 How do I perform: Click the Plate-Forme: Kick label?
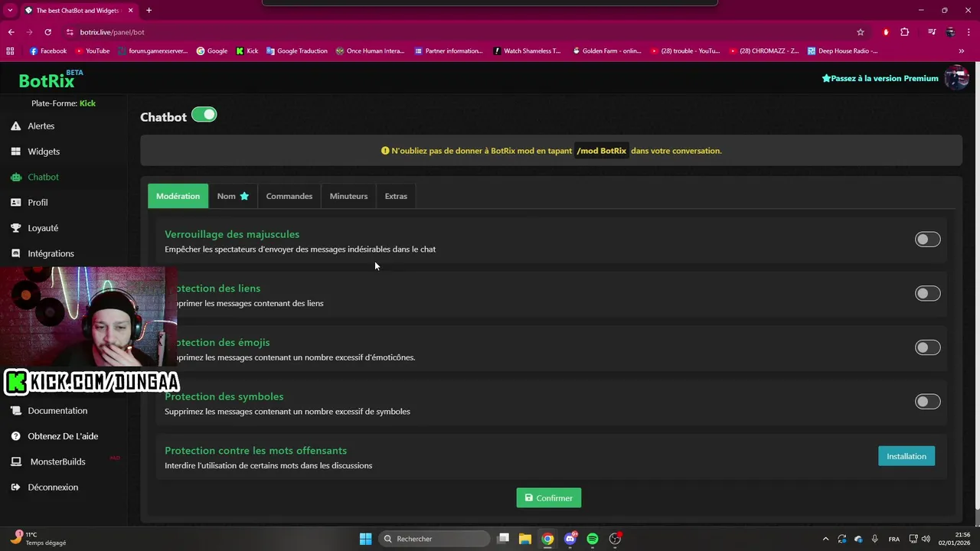pyautogui.click(x=64, y=103)
